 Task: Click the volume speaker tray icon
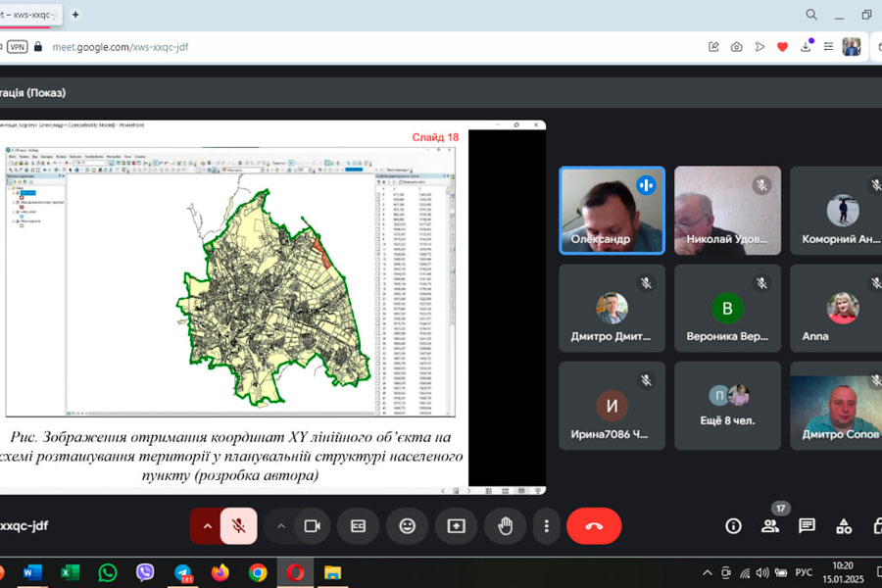click(x=762, y=572)
